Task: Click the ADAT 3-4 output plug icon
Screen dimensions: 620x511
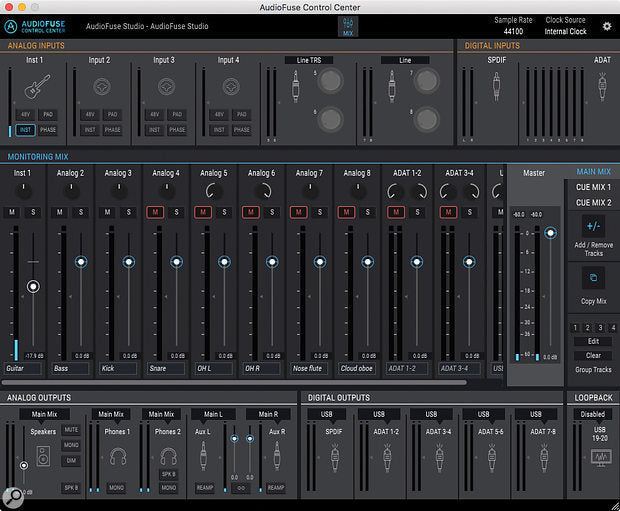Action: 439,458
